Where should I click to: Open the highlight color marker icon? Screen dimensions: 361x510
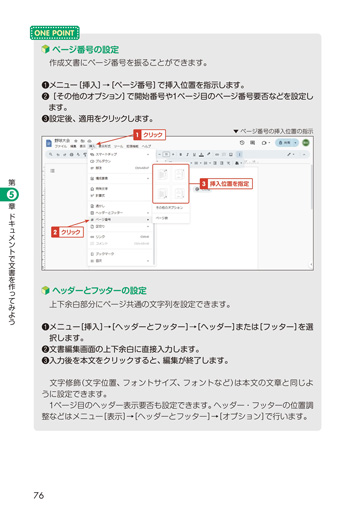(208, 154)
